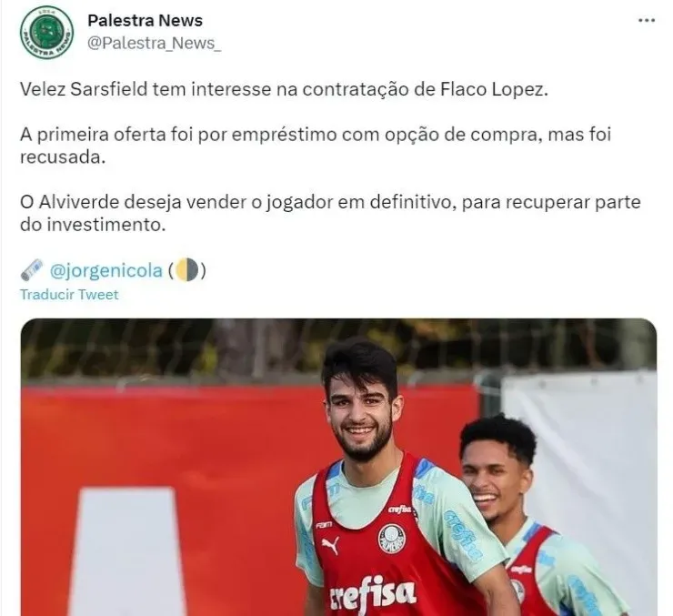Click the Puma logo on the bib

point(330,546)
